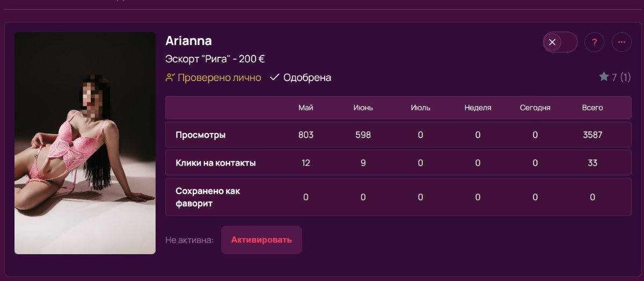Click the star rating icon
644x281 pixels.
click(x=604, y=77)
